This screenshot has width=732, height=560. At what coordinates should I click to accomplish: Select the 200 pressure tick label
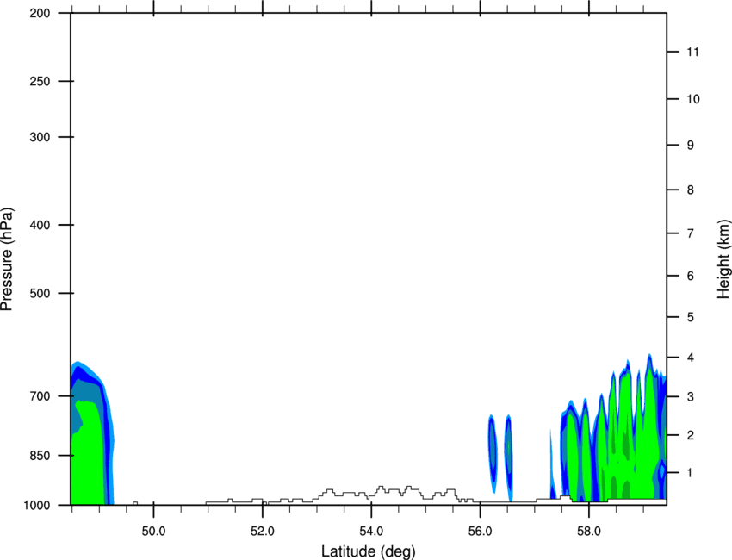40,13
